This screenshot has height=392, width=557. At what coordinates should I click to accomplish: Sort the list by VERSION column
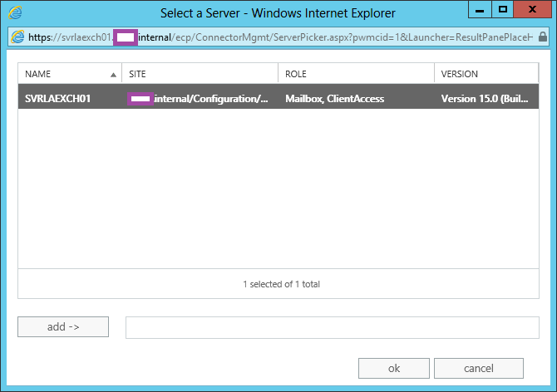click(x=486, y=74)
